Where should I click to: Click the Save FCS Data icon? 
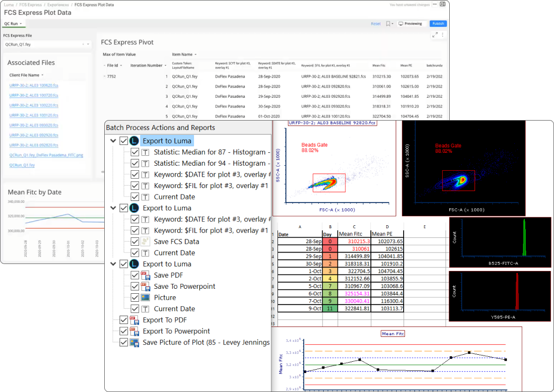145,242
